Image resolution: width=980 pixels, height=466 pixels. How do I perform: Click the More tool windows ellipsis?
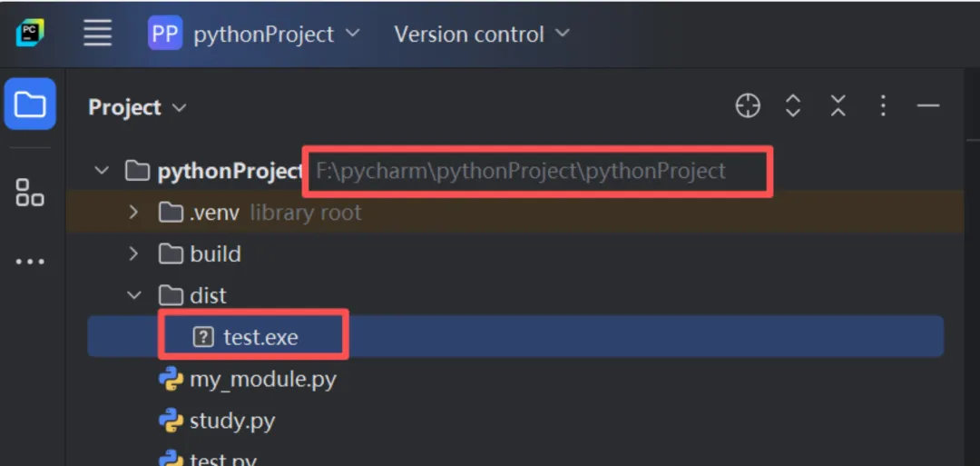pyautogui.click(x=30, y=262)
